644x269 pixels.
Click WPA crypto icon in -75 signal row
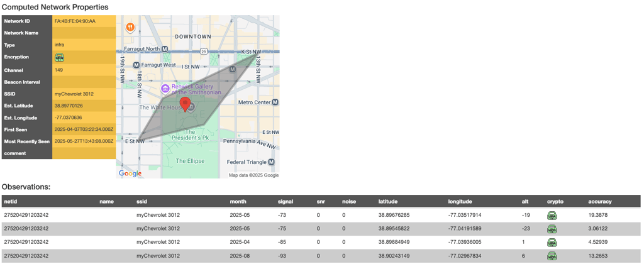[552, 228]
